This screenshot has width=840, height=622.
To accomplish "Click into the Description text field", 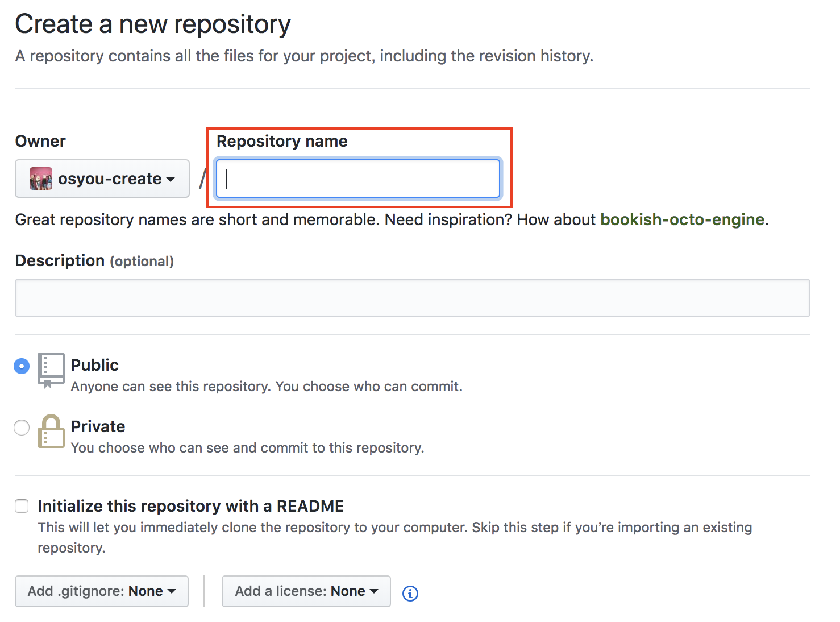I will 413,298.
